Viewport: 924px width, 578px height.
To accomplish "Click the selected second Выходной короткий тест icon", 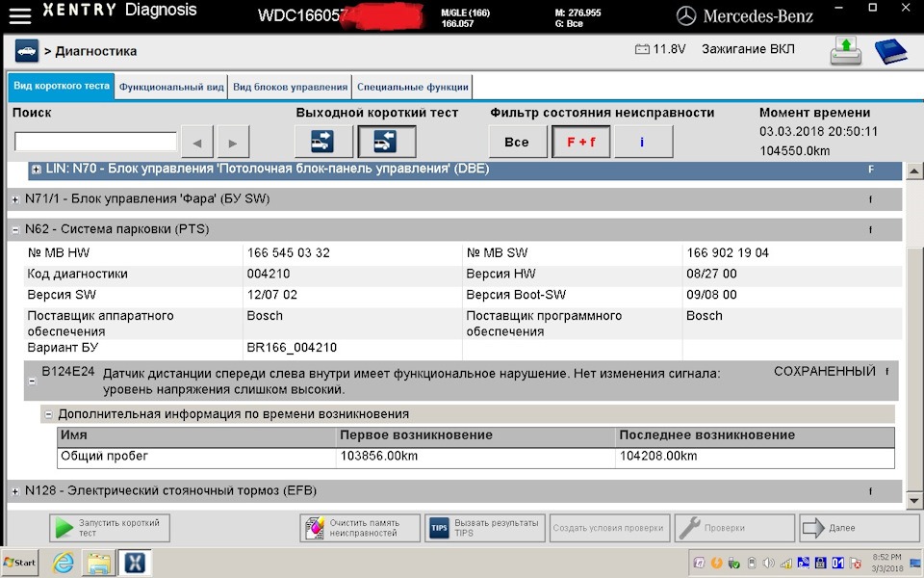I will pyautogui.click(x=386, y=142).
